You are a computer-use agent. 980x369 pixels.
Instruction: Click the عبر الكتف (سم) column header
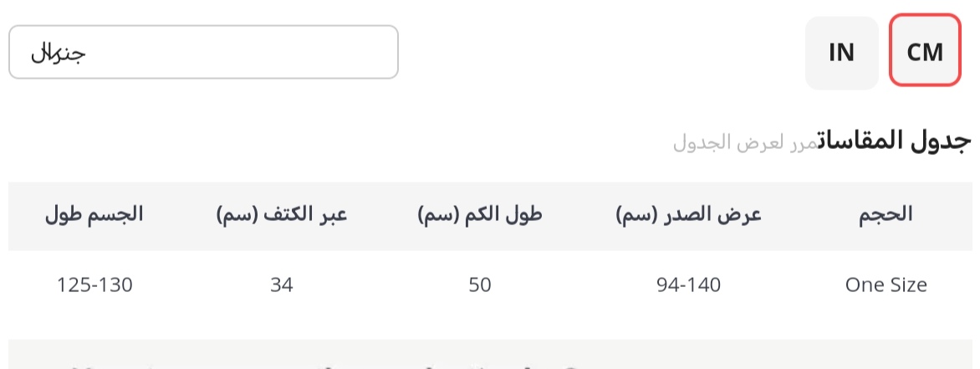click(x=280, y=214)
